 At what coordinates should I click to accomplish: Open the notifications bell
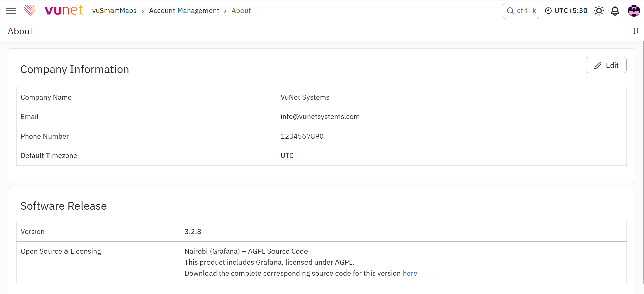click(615, 11)
